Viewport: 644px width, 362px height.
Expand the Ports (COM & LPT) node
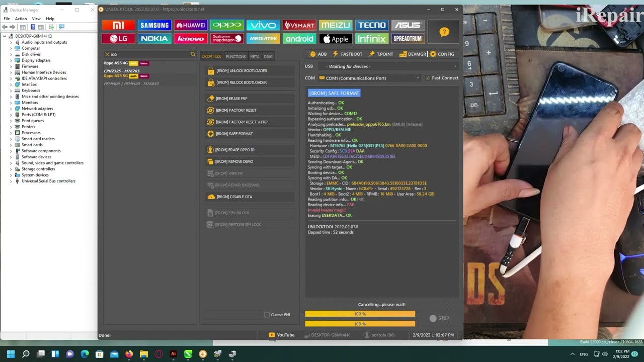coord(11,115)
